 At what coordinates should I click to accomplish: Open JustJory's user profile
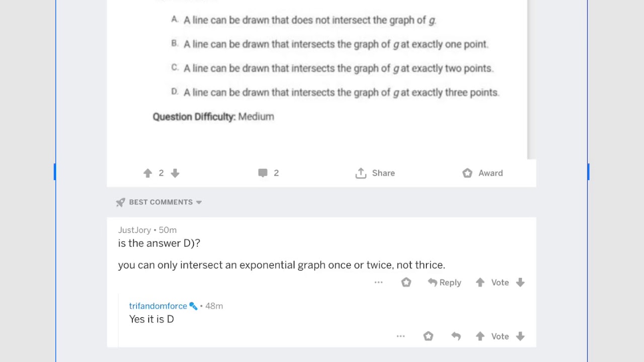pos(134,230)
